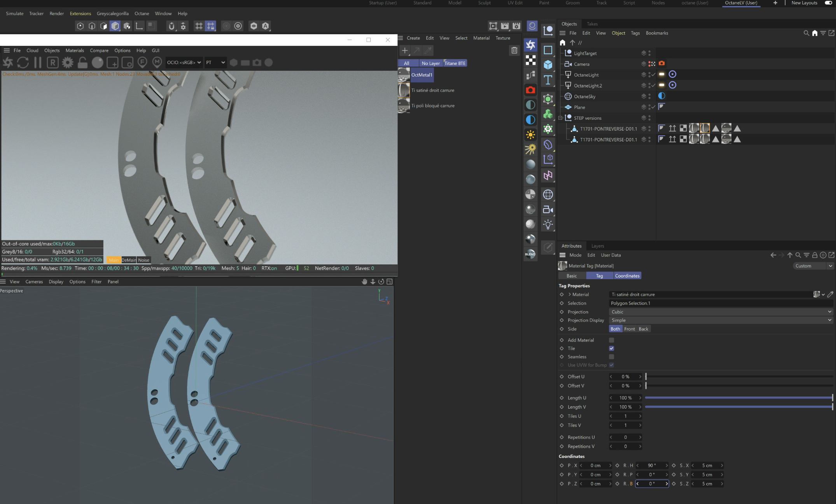Delete material using trash icon
This screenshot has width=836, height=504.
(x=514, y=51)
